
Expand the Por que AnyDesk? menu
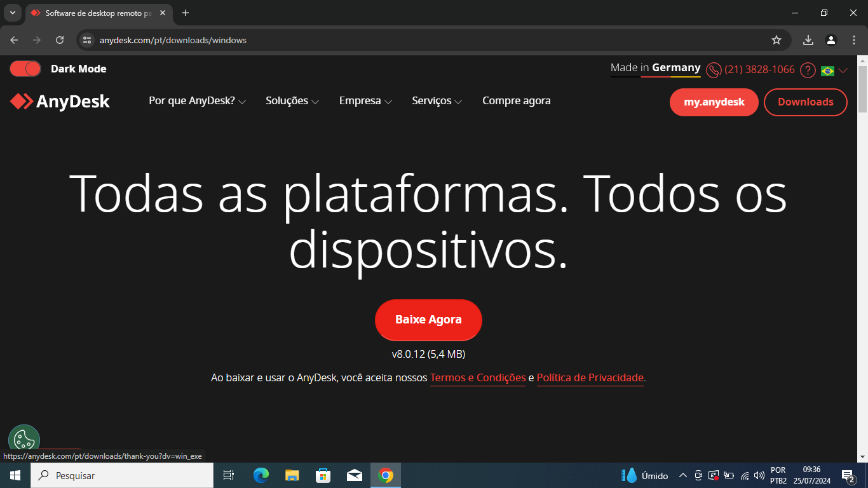[x=197, y=100]
